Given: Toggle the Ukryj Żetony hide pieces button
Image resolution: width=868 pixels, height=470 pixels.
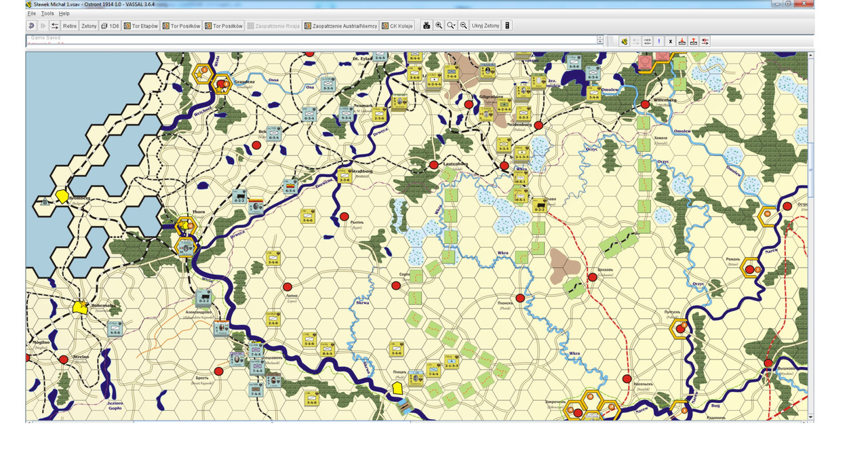Looking at the screenshot, I should tap(486, 26).
